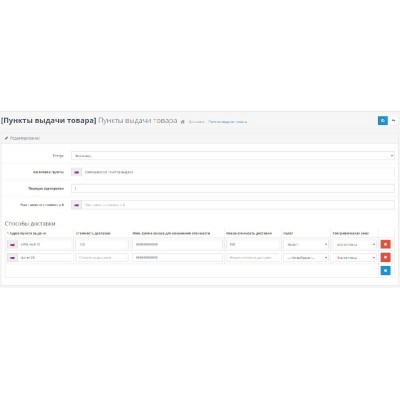This screenshot has width=400, height=400.
Task: Focus the group name text field
Action: pyautogui.click(x=238, y=172)
